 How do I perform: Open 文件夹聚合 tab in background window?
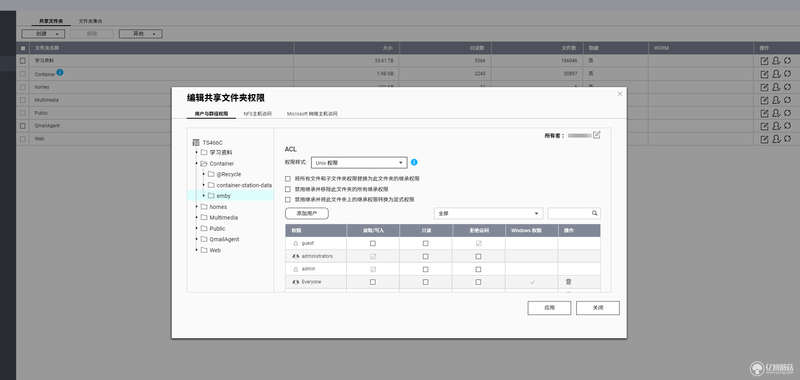point(90,21)
